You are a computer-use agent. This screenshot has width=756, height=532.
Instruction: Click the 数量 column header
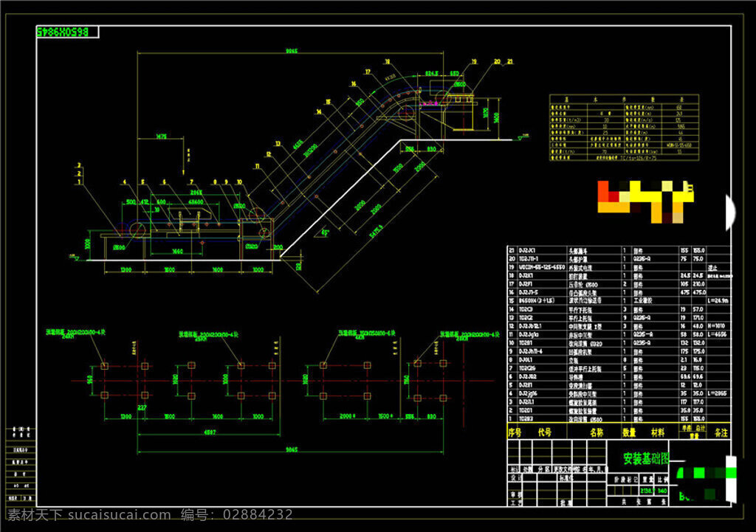(x=629, y=432)
